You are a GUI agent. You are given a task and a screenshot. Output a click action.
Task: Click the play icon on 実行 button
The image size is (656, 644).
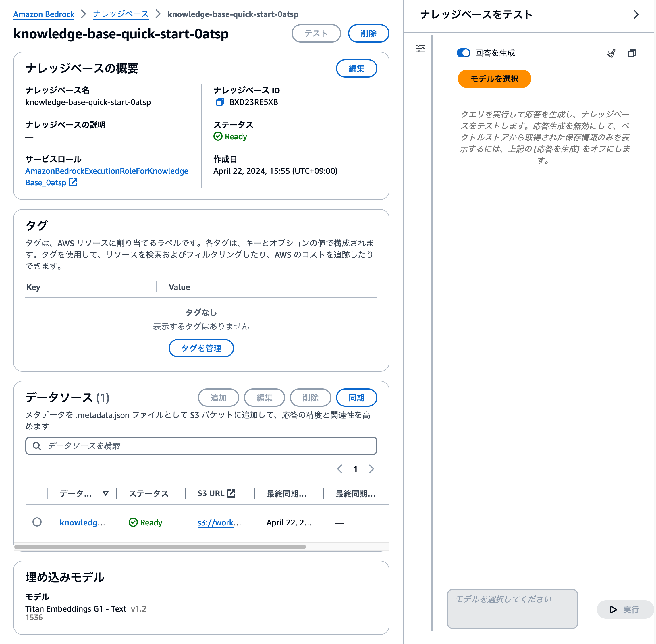pos(613,609)
